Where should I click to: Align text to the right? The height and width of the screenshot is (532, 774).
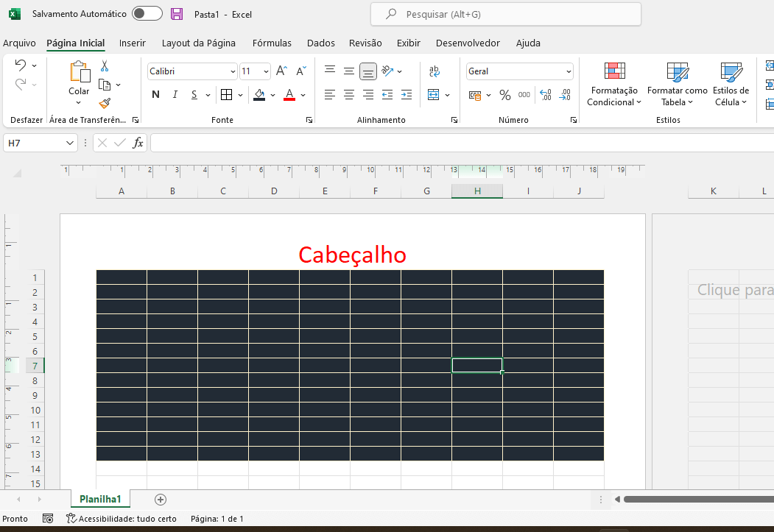[367, 95]
